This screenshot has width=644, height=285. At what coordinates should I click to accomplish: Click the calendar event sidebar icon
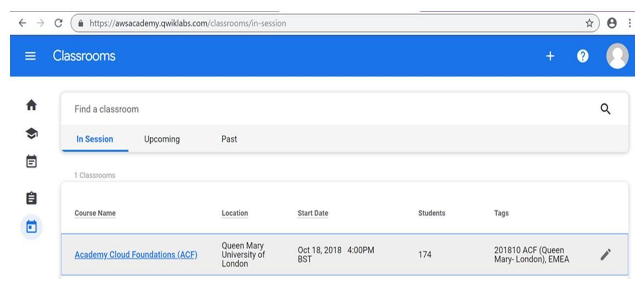31,161
